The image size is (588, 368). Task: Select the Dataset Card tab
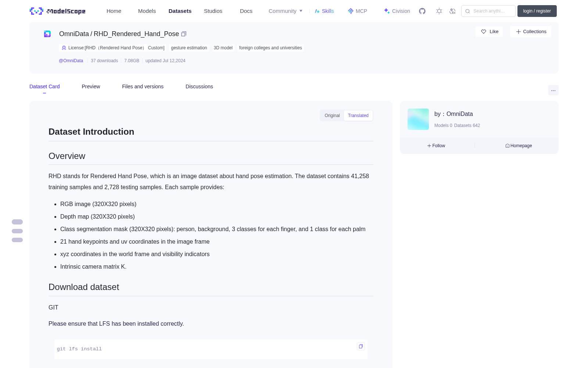[x=44, y=86]
